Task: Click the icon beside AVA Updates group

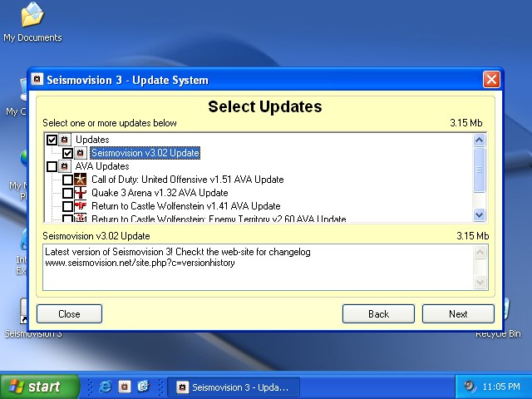Action: pos(65,166)
